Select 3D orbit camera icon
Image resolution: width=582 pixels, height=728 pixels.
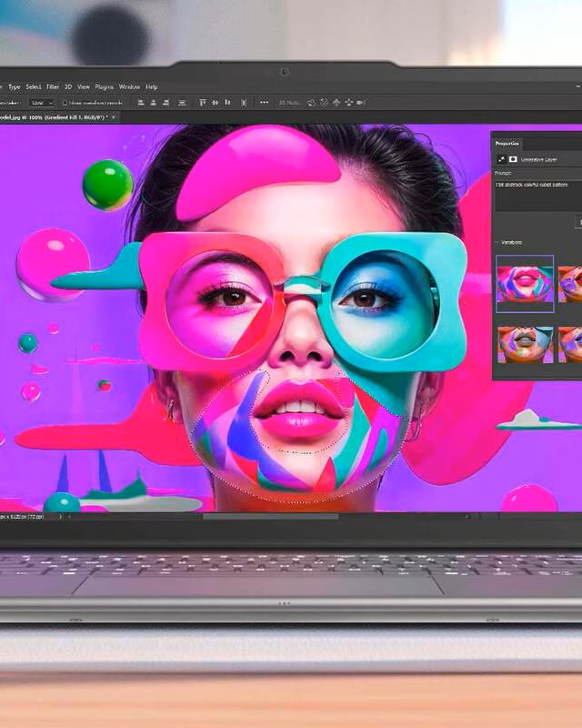(311, 103)
